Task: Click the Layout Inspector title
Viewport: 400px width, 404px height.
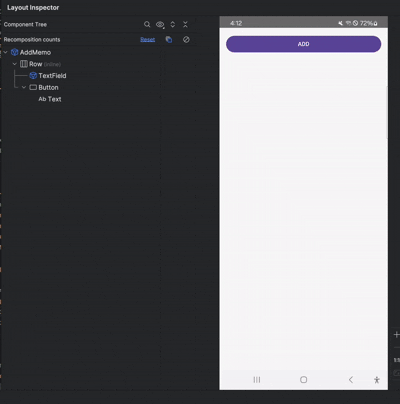Action: point(33,7)
